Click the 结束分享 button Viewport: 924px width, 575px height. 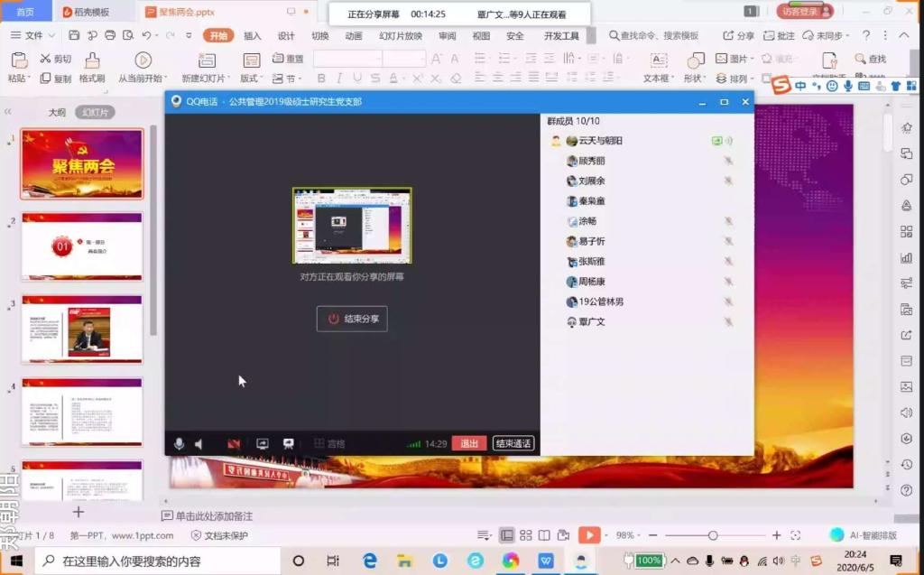[x=352, y=319]
